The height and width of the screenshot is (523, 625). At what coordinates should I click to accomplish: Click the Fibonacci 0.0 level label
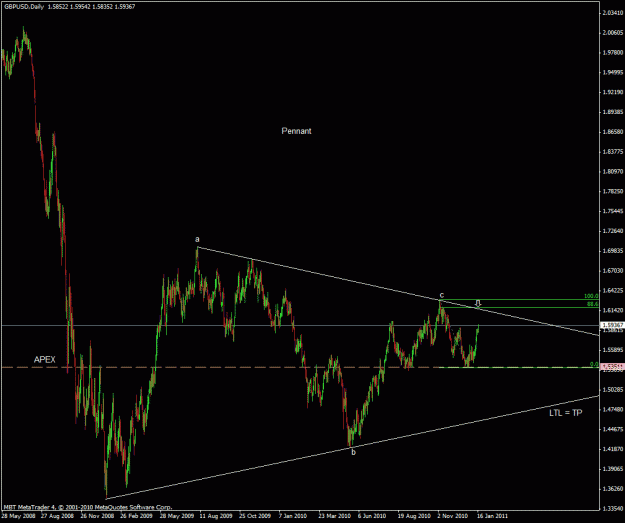(x=594, y=364)
